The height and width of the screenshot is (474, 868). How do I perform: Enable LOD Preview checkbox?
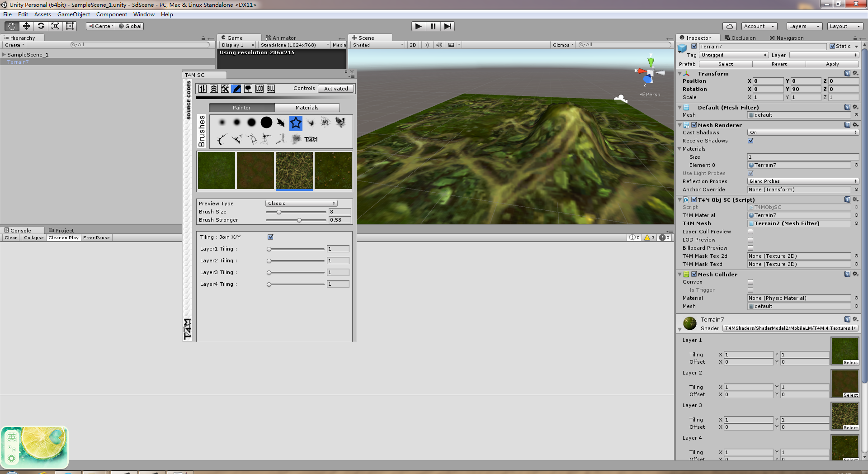pos(750,240)
